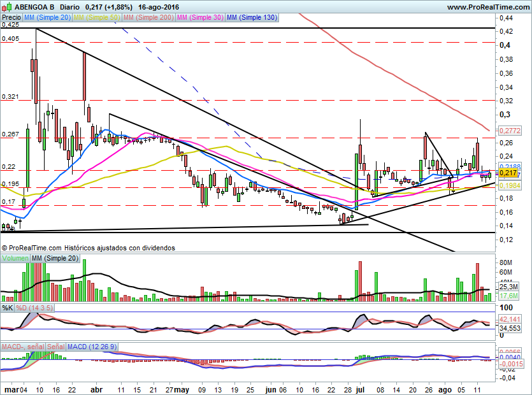Select the %K stochastic label

(x=8, y=308)
